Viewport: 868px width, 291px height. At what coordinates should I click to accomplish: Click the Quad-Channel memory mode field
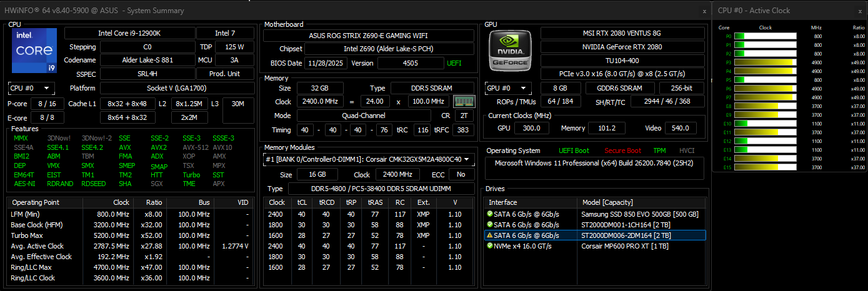(364, 116)
